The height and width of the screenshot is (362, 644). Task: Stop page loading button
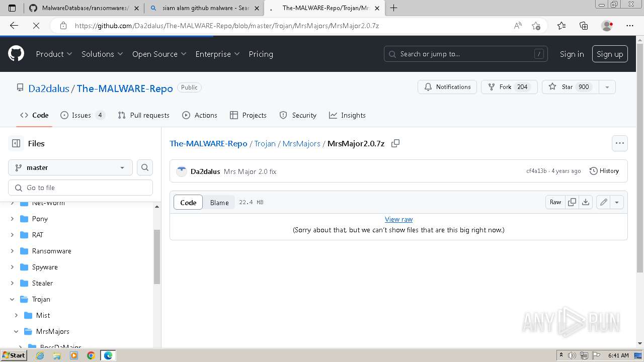36,26
